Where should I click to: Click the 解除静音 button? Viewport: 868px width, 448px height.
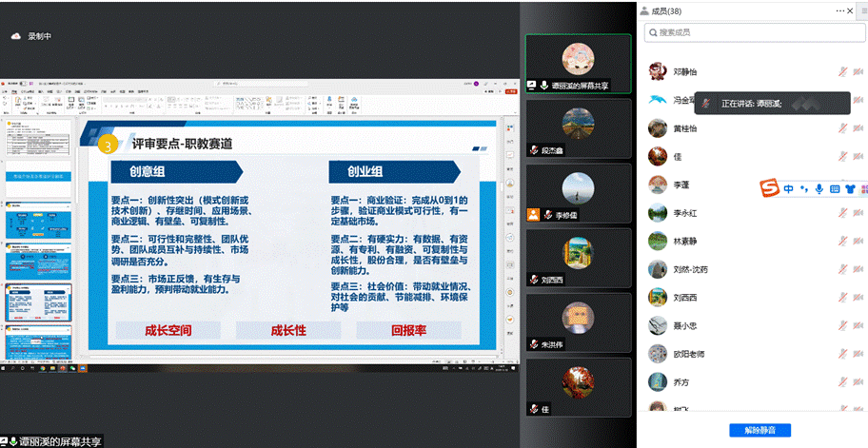point(759,430)
